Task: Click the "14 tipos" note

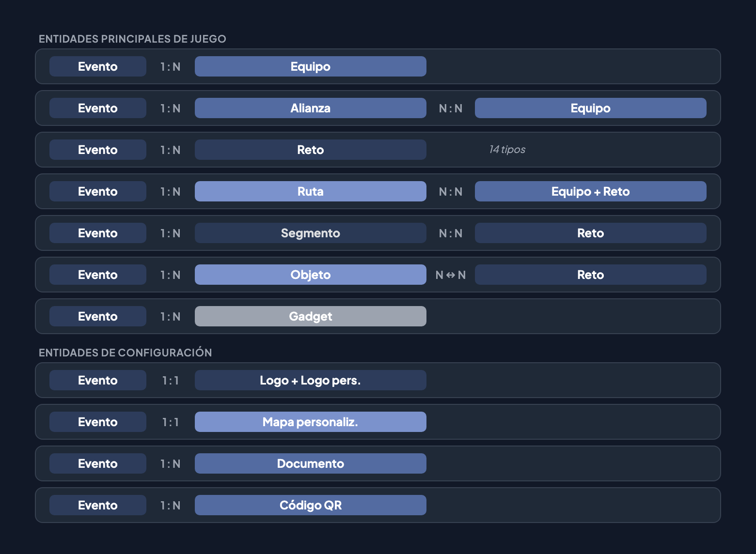Action: coord(507,150)
